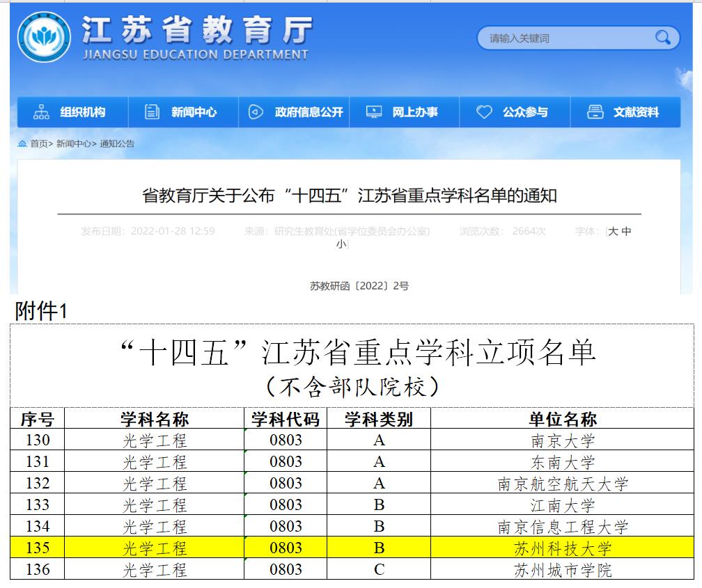
Task: Select 通知公告 breadcrumb link
Action: click(x=117, y=144)
